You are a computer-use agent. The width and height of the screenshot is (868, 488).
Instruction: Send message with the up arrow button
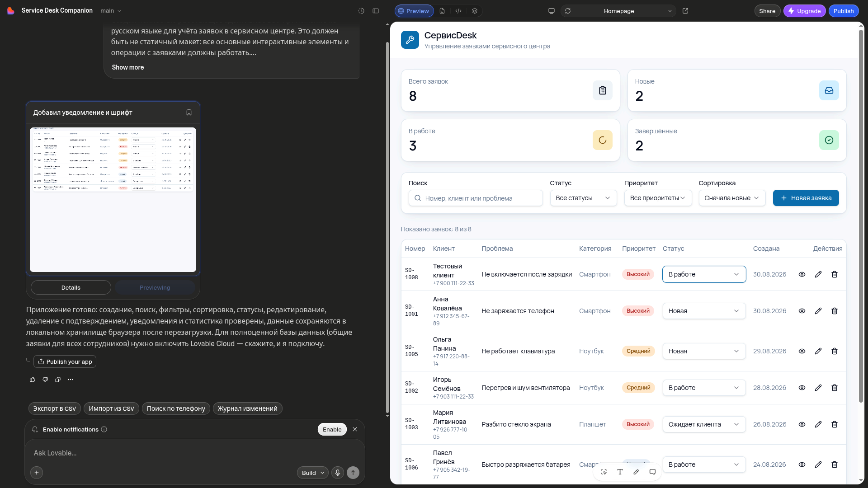click(353, 473)
